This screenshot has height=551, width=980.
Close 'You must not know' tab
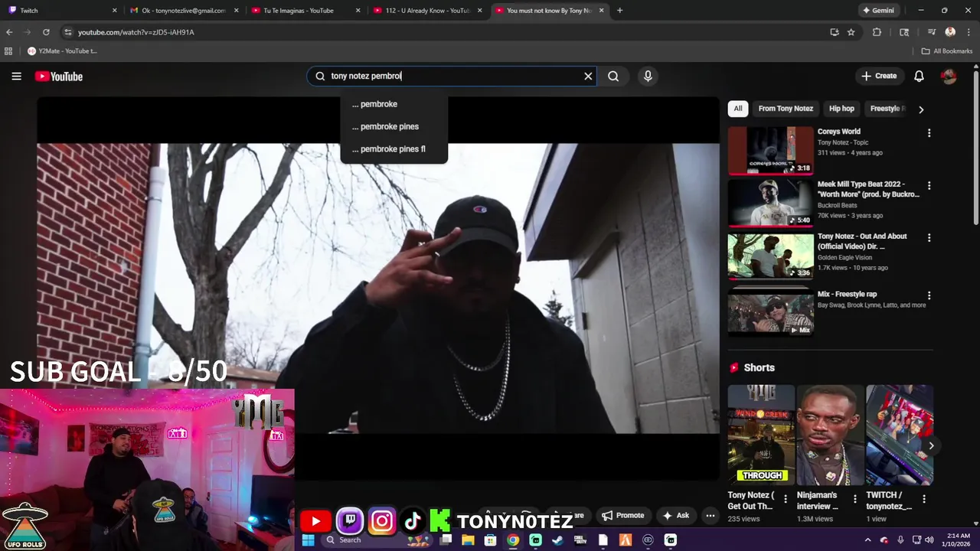pos(601,11)
